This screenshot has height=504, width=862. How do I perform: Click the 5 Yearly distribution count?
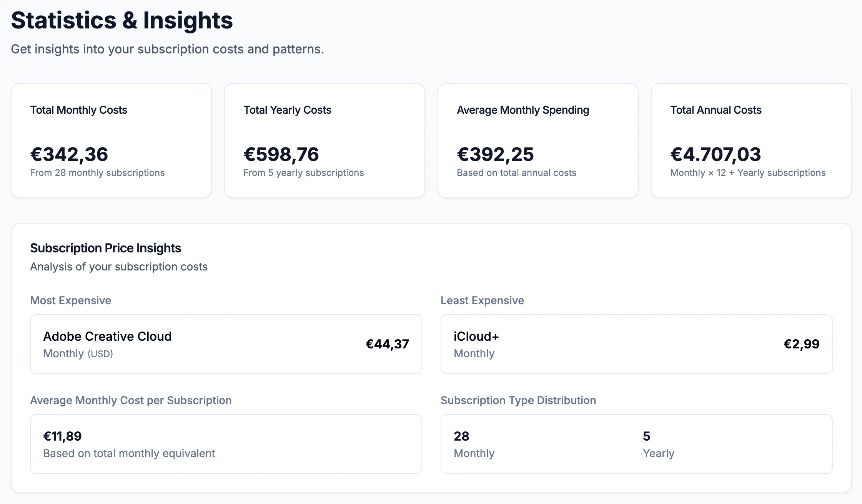tap(646, 436)
